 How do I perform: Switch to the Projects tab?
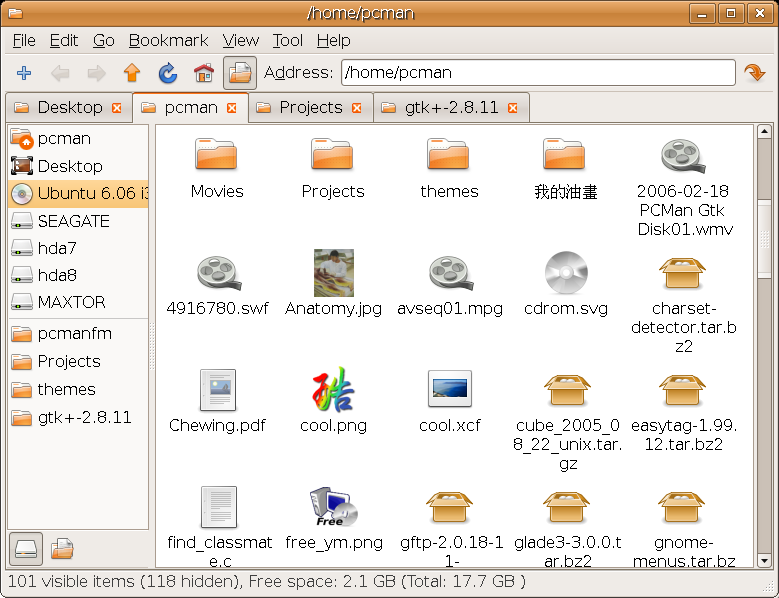pos(310,108)
